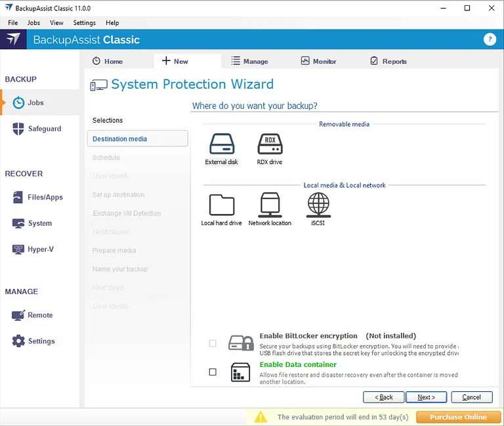504x426 pixels.
Task: Click the Exchange VM Detection step
Action: click(x=127, y=213)
